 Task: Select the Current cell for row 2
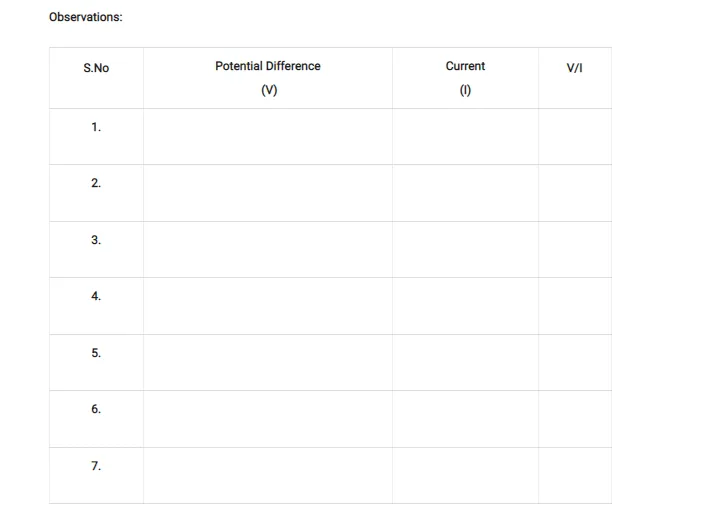pos(465,193)
